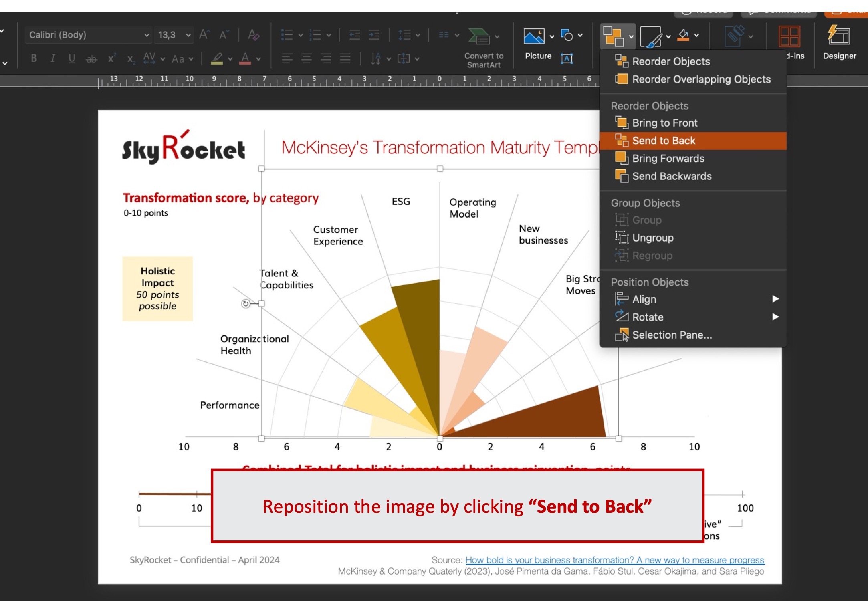The height and width of the screenshot is (601, 868).
Task: Choose Ungroup in the Arrange menu
Action: pyautogui.click(x=693, y=238)
